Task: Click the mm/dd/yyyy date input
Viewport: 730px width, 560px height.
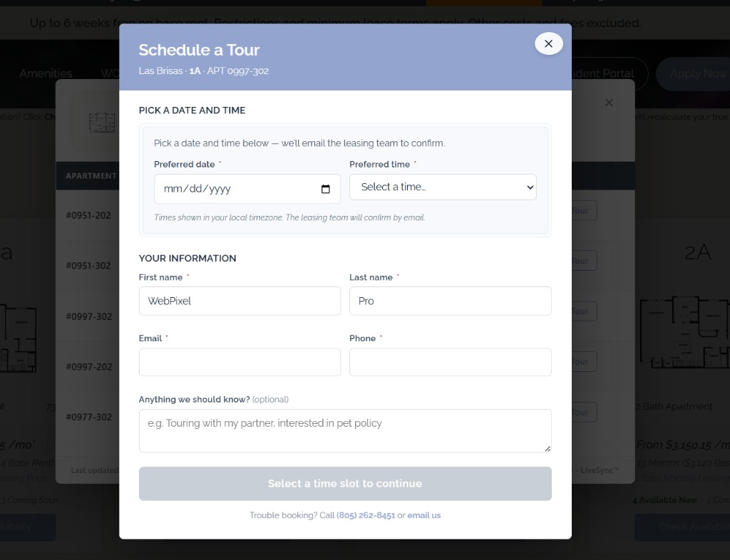Action: tap(235, 189)
